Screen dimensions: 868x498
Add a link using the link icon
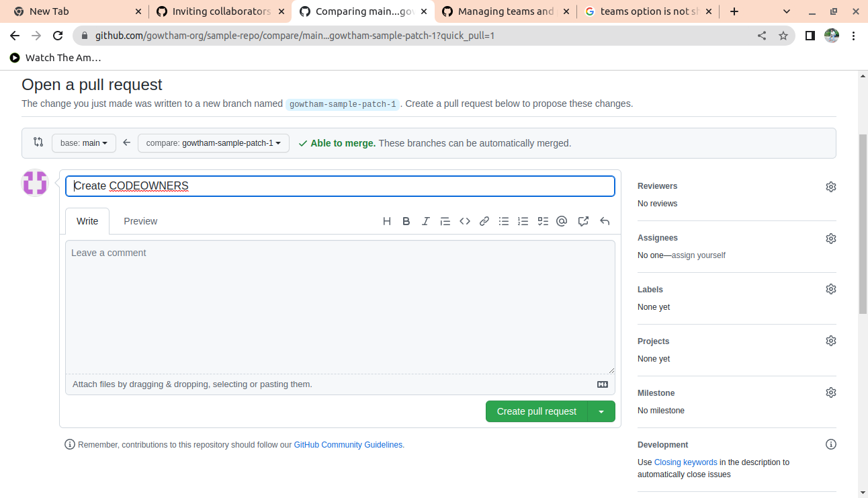click(x=484, y=221)
